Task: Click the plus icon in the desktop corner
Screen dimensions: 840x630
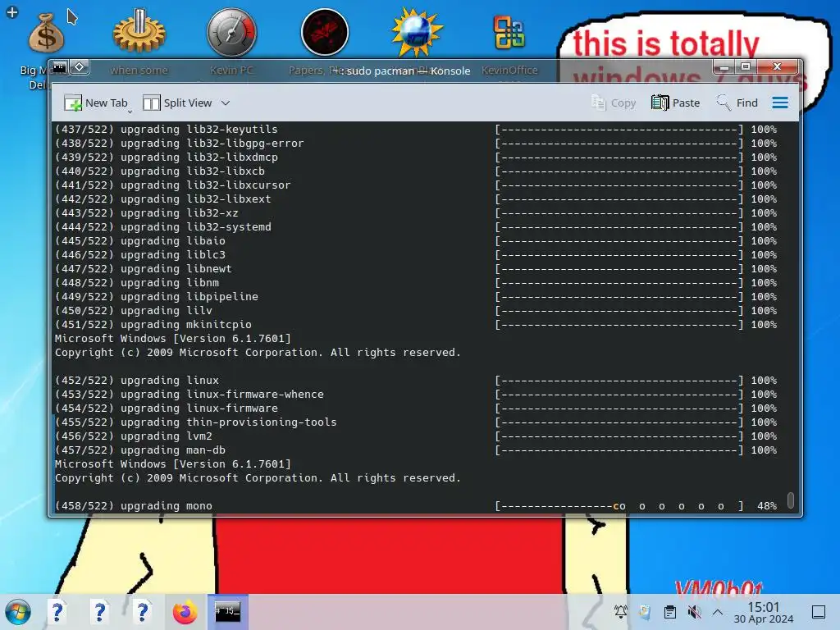Action: pos(11,11)
